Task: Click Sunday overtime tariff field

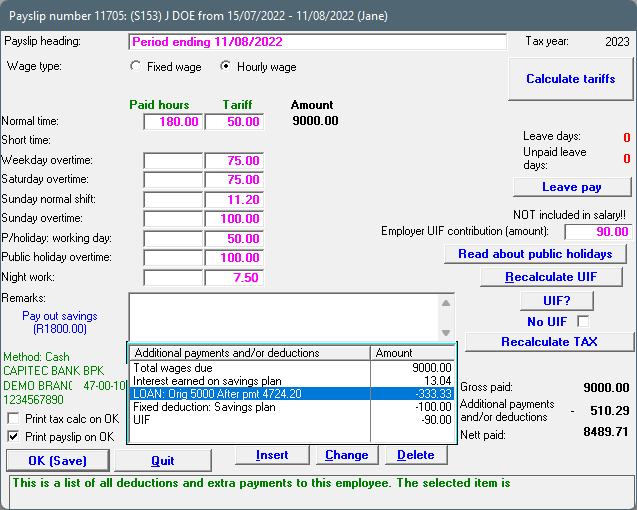Action: (234, 219)
